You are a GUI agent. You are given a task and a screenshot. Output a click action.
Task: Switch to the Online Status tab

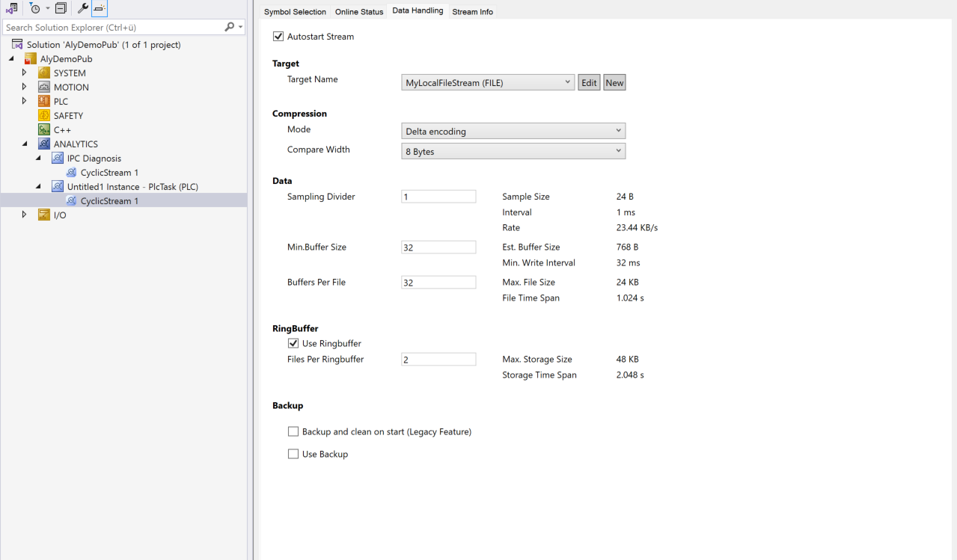(360, 11)
